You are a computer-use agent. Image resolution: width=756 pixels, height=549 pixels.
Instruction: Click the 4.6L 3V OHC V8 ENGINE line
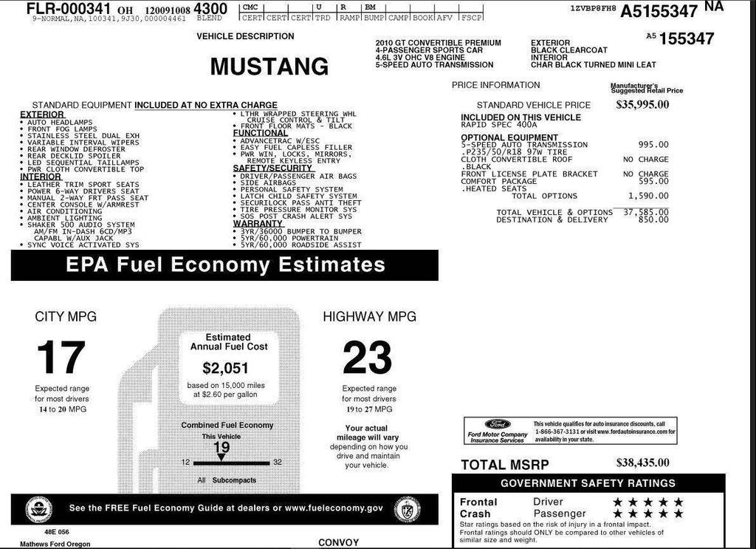pyautogui.click(x=420, y=58)
